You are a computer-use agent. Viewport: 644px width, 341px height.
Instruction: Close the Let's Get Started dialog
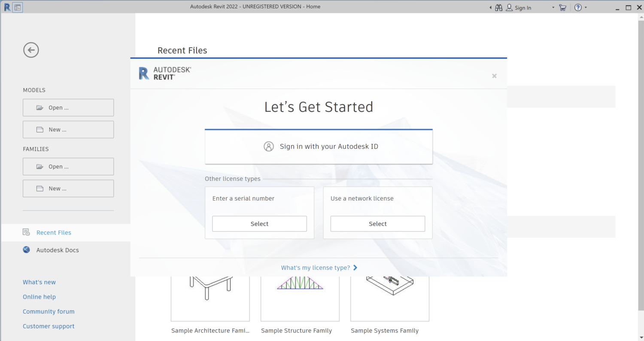point(494,76)
